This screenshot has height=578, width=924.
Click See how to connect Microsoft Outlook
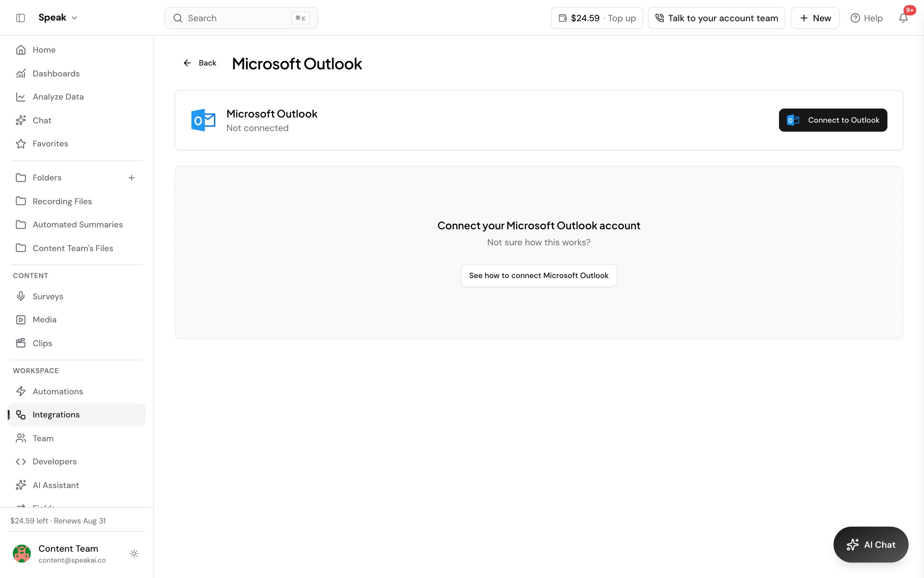[x=539, y=275]
